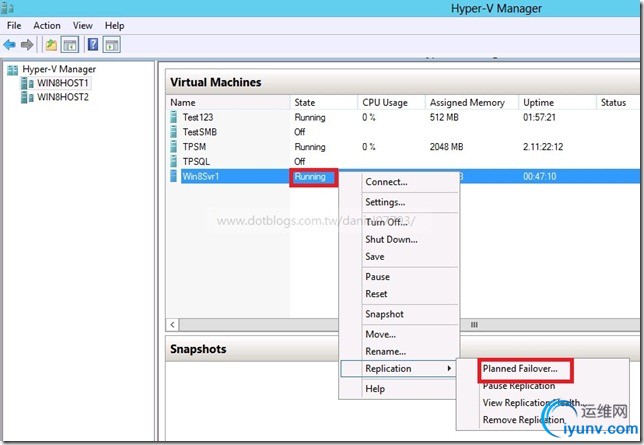Open the Action menu

pyautogui.click(x=47, y=25)
